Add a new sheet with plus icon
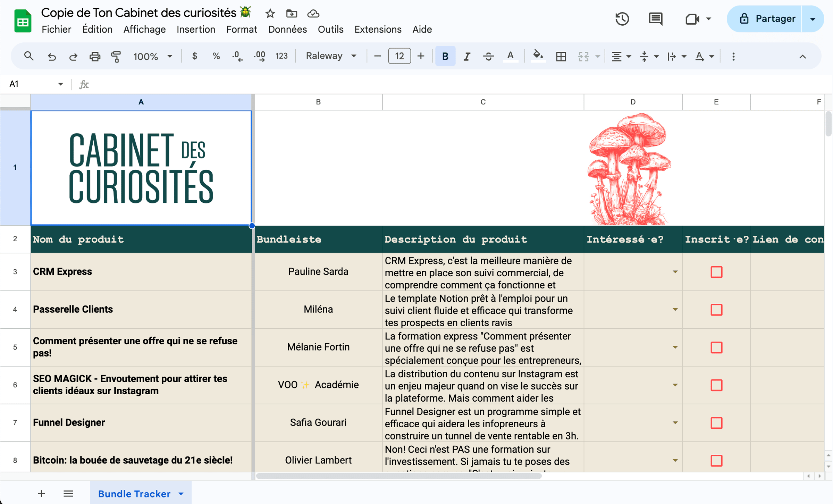This screenshot has height=504, width=833. [41, 494]
